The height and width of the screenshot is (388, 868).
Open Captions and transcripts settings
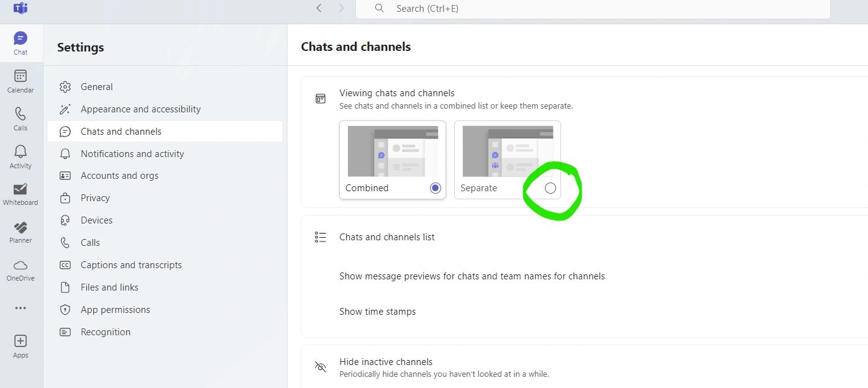click(x=131, y=265)
